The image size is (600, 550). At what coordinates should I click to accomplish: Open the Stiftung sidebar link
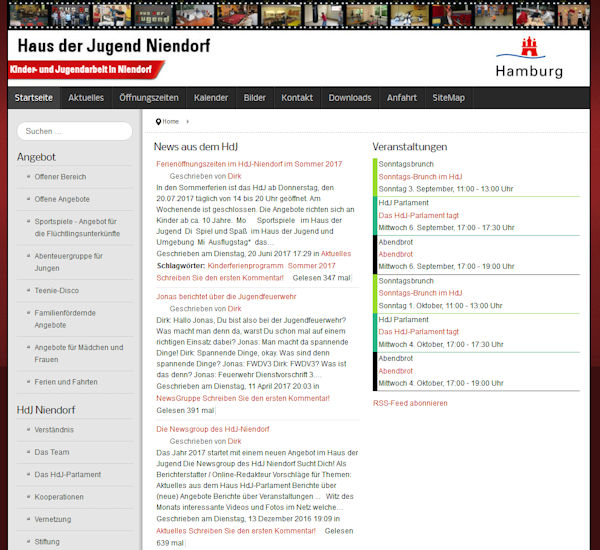[x=47, y=542]
